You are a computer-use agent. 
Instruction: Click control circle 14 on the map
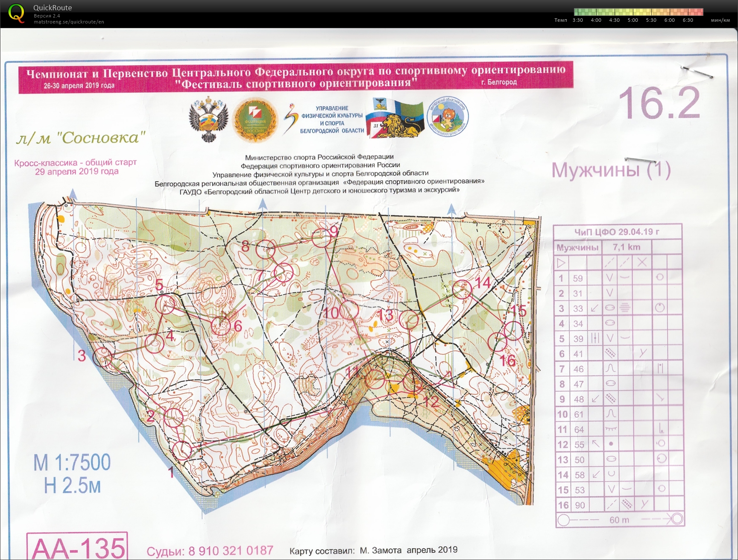click(462, 290)
